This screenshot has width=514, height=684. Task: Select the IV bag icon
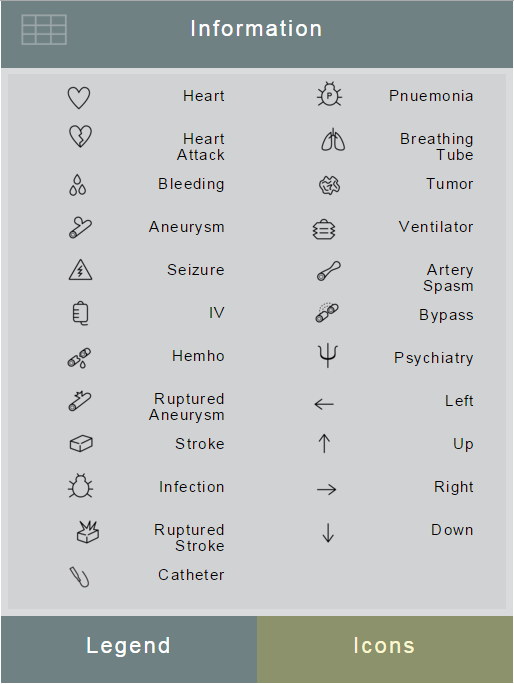(x=80, y=314)
